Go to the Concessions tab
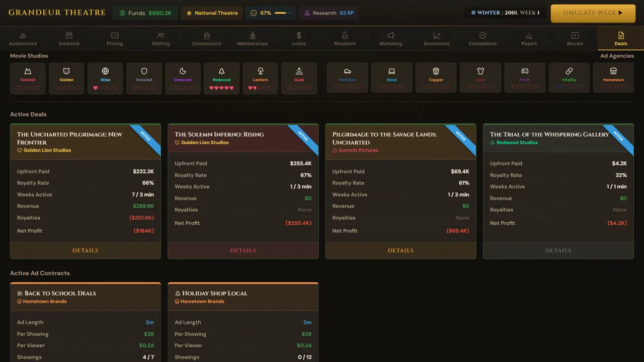 click(x=207, y=39)
